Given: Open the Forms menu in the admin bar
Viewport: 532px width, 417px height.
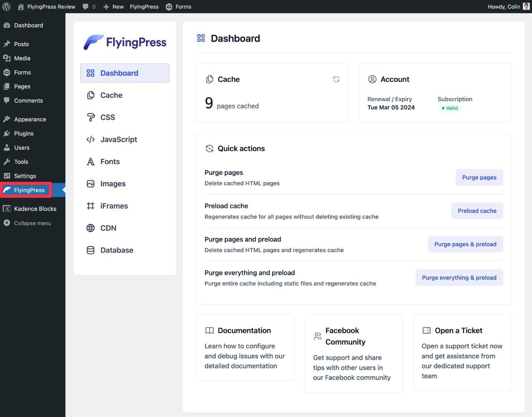Looking at the screenshot, I should 179,7.
